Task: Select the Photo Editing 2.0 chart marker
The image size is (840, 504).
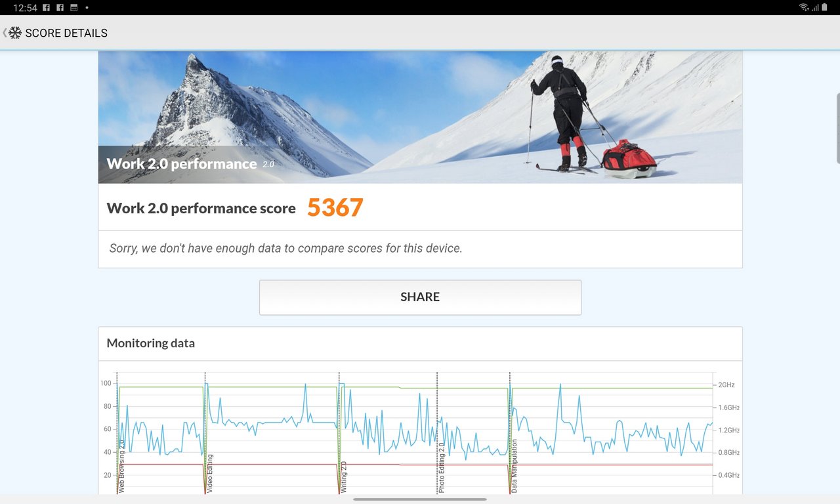Action: tap(442, 467)
